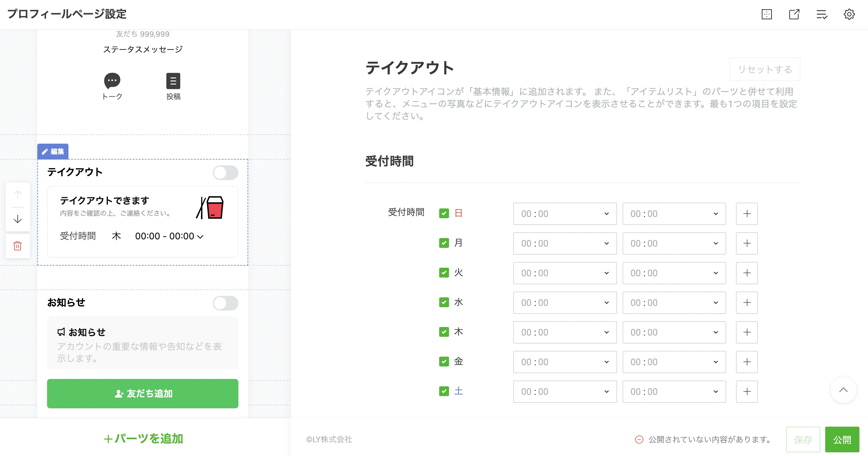The height and width of the screenshot is (456, 868).
Task: Click the ステータスメッセージ text in the preview
Action: [142, 50]
